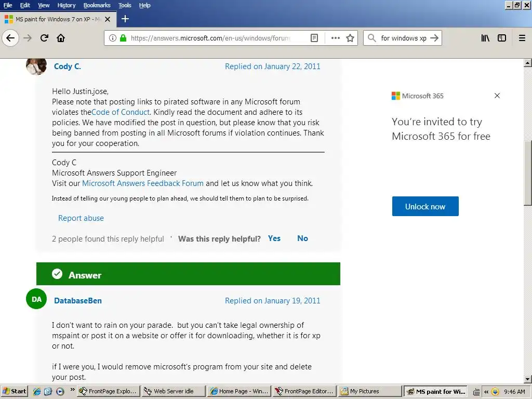Open the Bookmarks menu

click(x=97, y=5)
